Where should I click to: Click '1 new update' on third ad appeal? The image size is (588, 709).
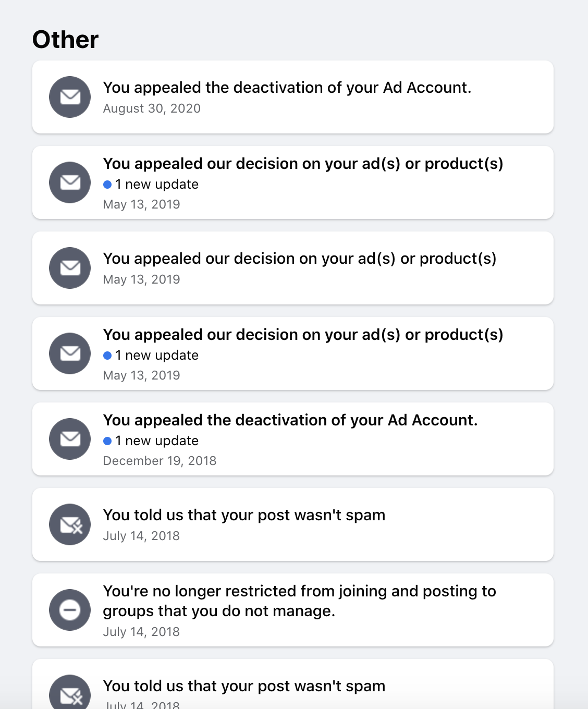click(x=156, y=356)
